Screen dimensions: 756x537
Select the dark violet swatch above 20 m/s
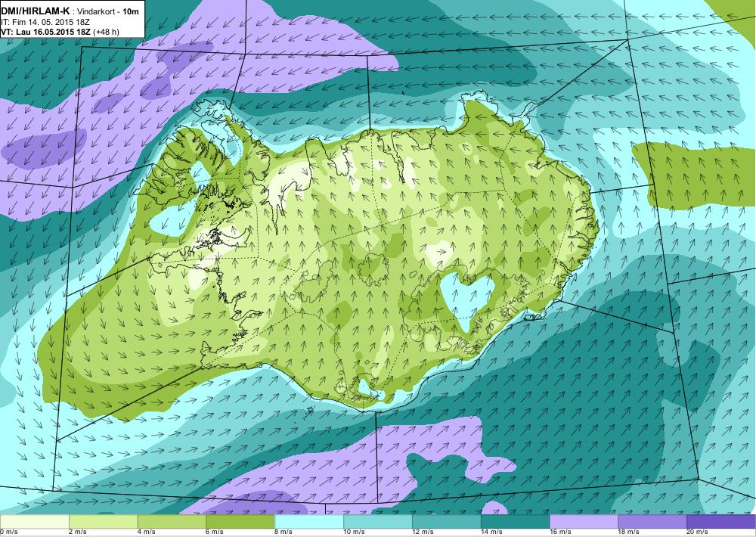[721, 521]
